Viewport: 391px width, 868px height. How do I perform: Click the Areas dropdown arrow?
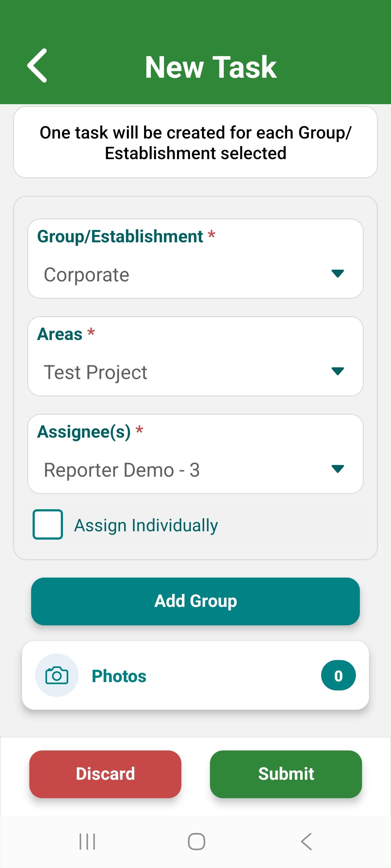coord(338,371)
